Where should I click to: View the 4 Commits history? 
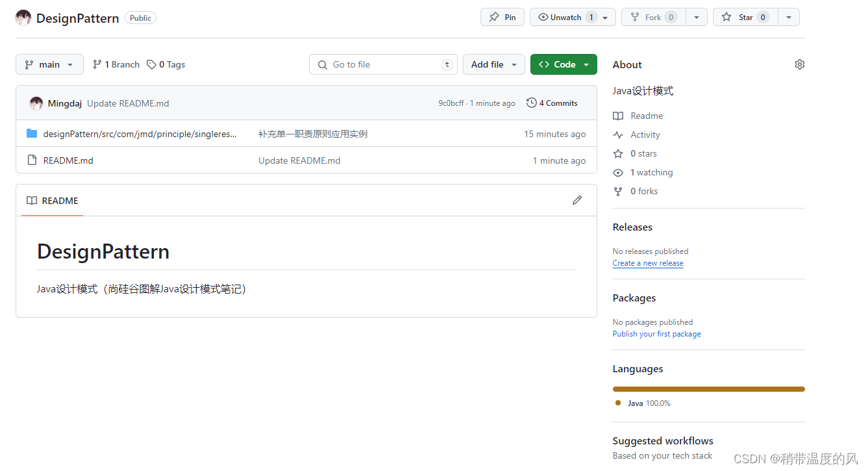[552, 103]
